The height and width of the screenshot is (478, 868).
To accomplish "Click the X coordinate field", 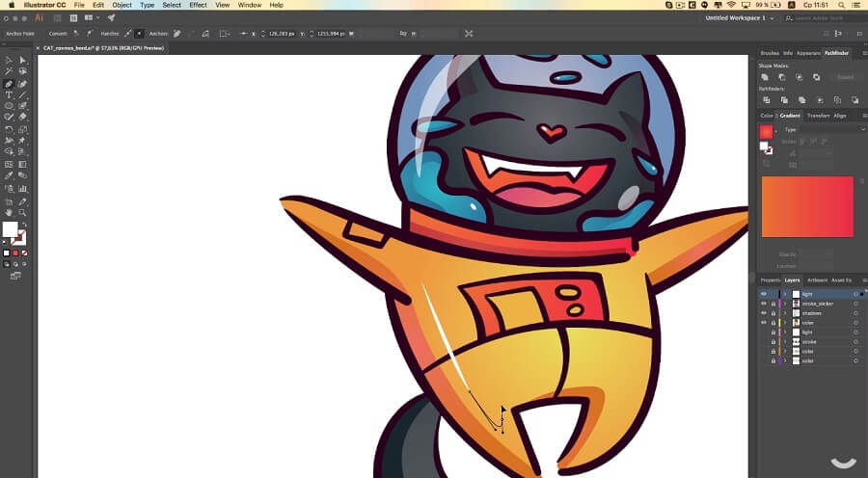I will click(x=282, y=34).
